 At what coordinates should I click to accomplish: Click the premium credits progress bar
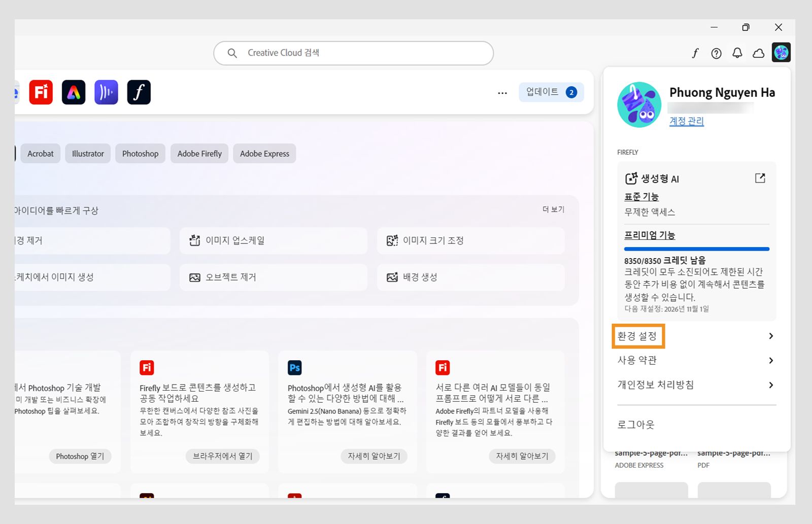click(697, 249)
